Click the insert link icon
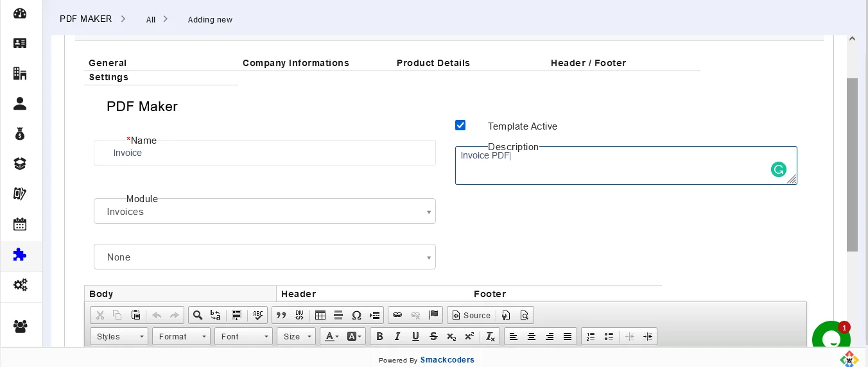The image size is (868, 367). coord(397,315)
